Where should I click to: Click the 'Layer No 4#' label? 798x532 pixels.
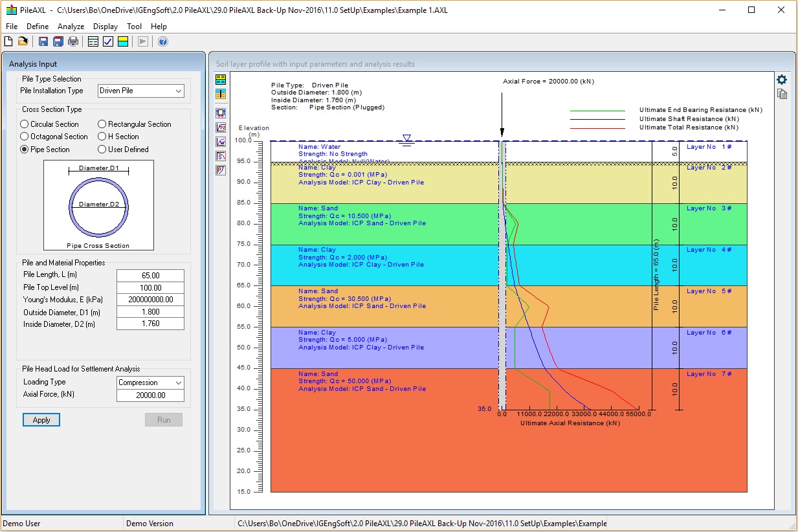[709, 250]
